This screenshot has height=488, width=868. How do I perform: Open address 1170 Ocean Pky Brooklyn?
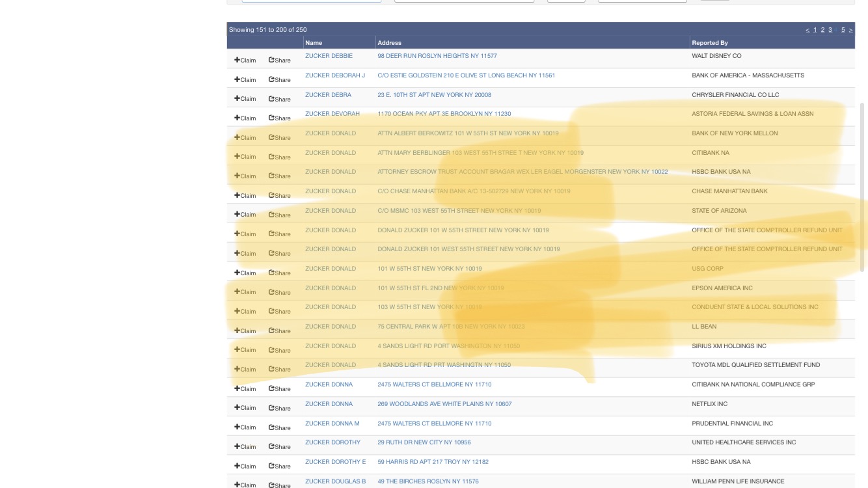[444, 114]
